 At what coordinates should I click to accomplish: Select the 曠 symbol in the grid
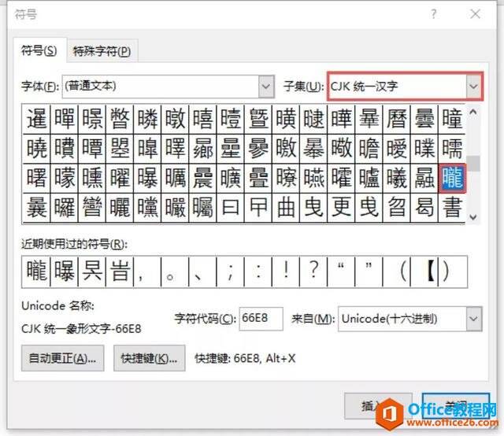click(231, 179)
